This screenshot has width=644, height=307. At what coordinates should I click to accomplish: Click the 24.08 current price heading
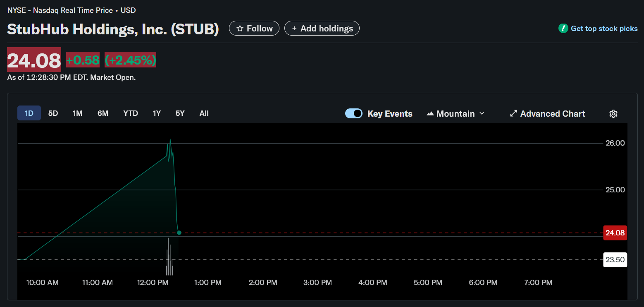[34, 60]
